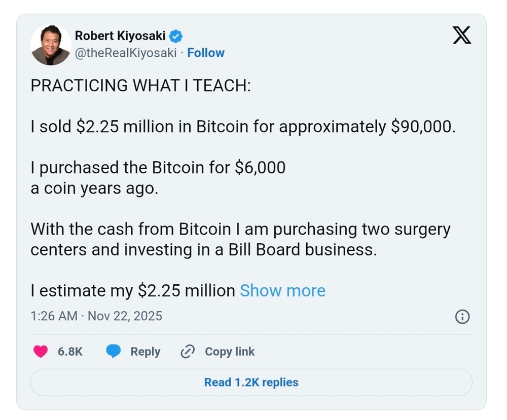Click the Copy link chain icon

(187, 352)
